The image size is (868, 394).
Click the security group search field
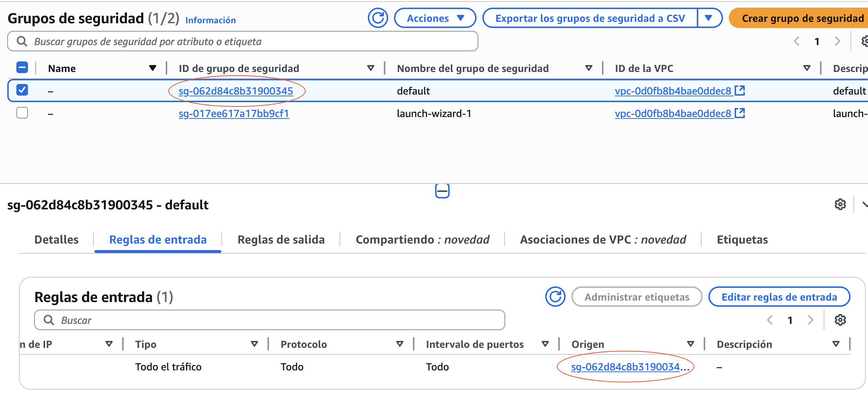pos(242,41)
